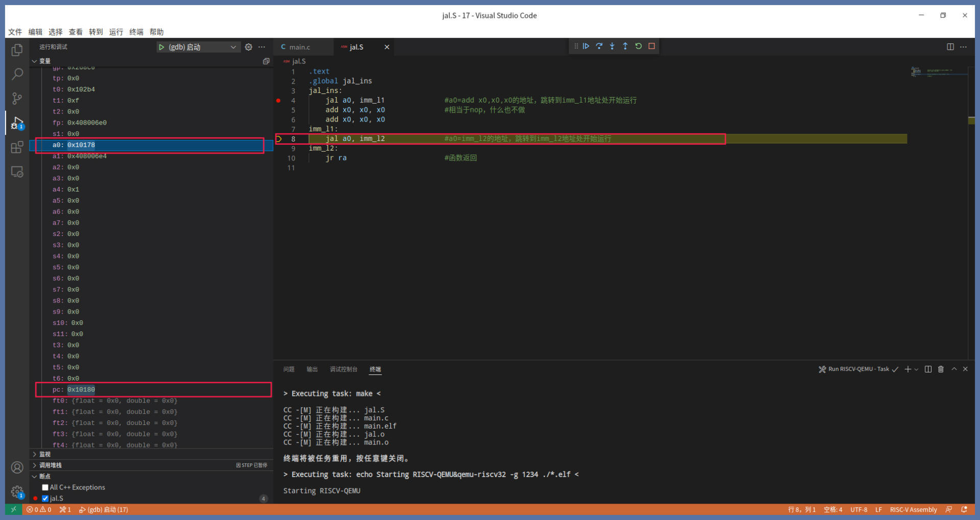This screenshot has width=980, height=520.
Task: Click the Step Over debug icon
Action: [599, 46]
